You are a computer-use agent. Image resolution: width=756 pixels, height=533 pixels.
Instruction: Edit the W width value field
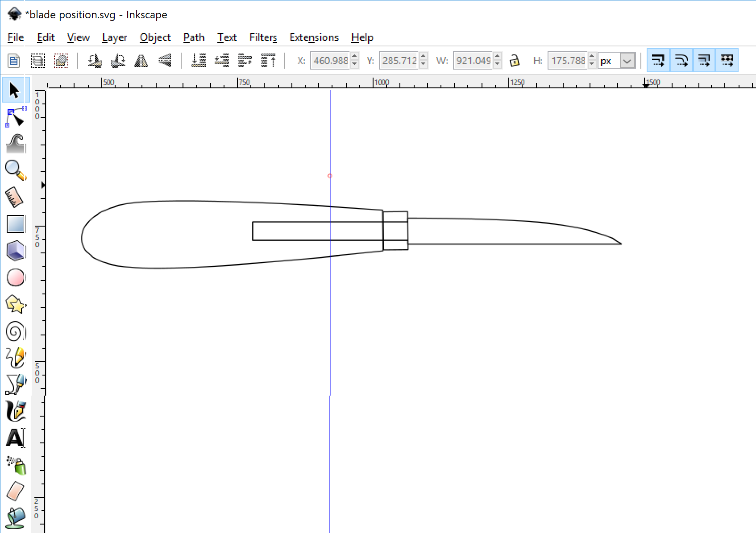point(473,60)
